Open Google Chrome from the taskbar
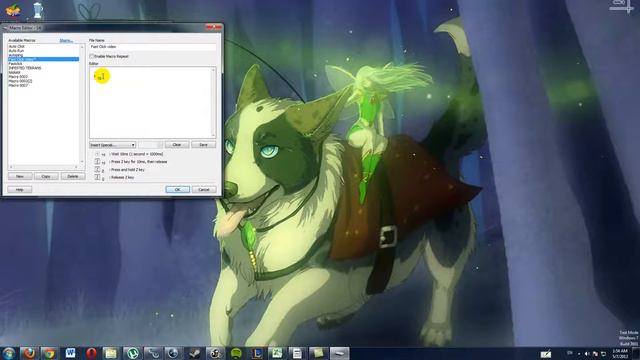640x360 pixels. pyautogui.click(x=49, y=353)
